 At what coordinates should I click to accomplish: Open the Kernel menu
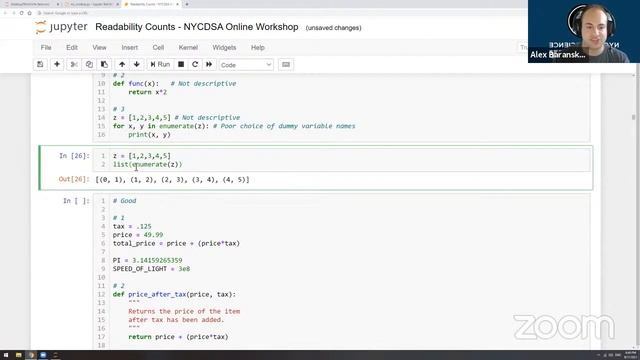coord(188,47)
